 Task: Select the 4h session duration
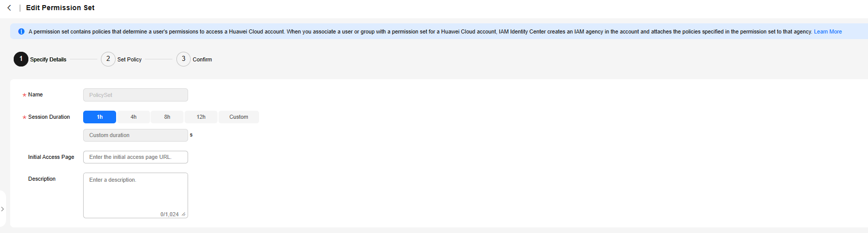133,117
